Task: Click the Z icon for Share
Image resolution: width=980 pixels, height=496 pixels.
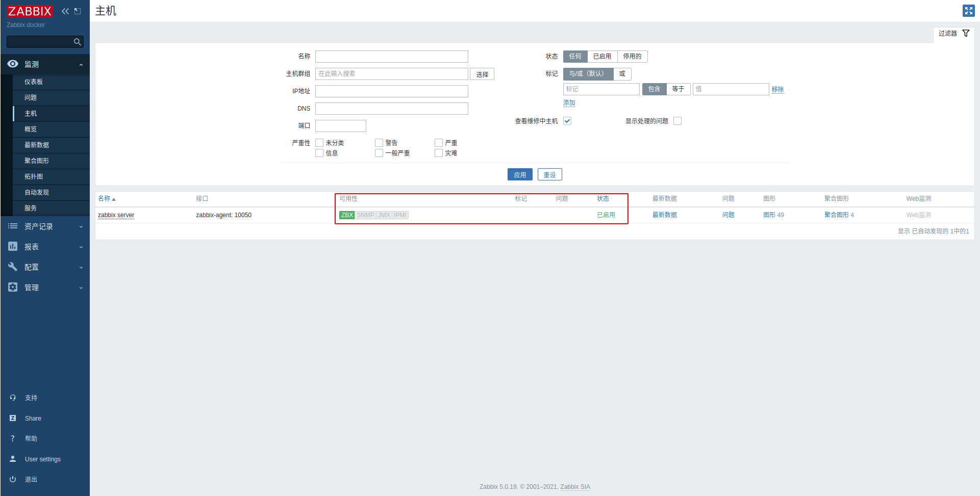Action: pyautogui.click(x=13, y=418)
